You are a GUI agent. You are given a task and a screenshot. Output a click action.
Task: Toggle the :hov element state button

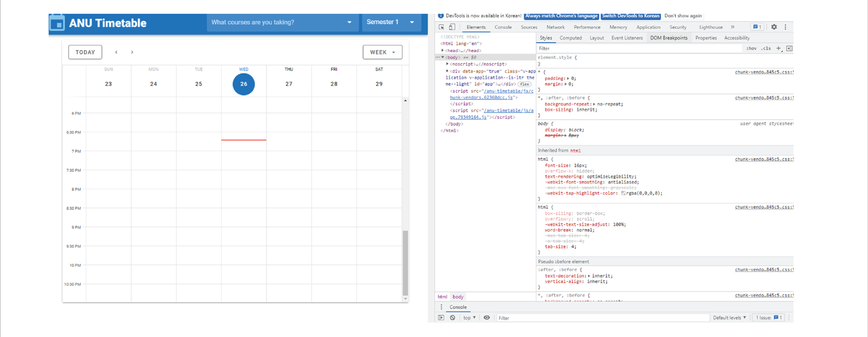[x=751, y=49]
